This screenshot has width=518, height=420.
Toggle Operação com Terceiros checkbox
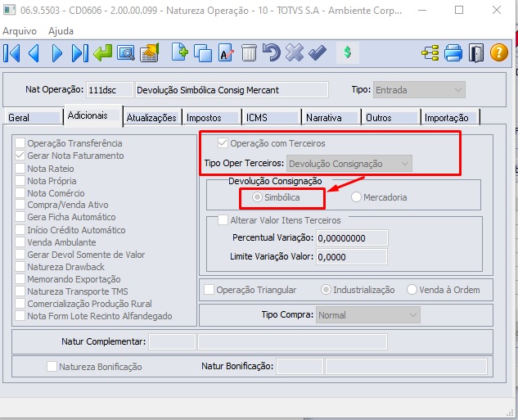coord(223,143)
